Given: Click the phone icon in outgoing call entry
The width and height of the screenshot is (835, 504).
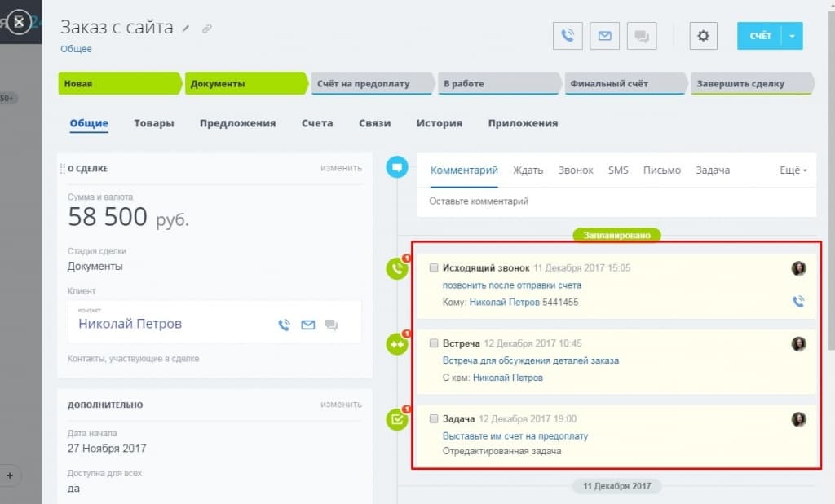Looking at the screenshot, I should 797,302.
